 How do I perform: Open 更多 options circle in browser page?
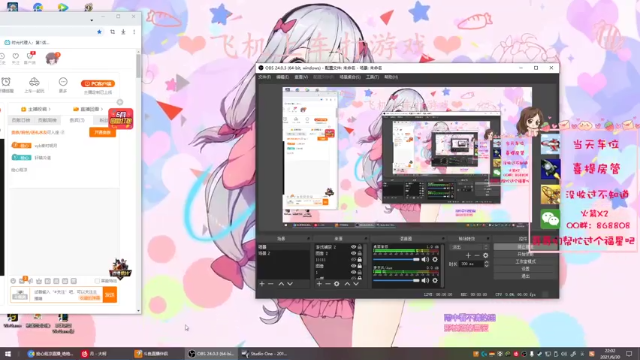point(62,82)
